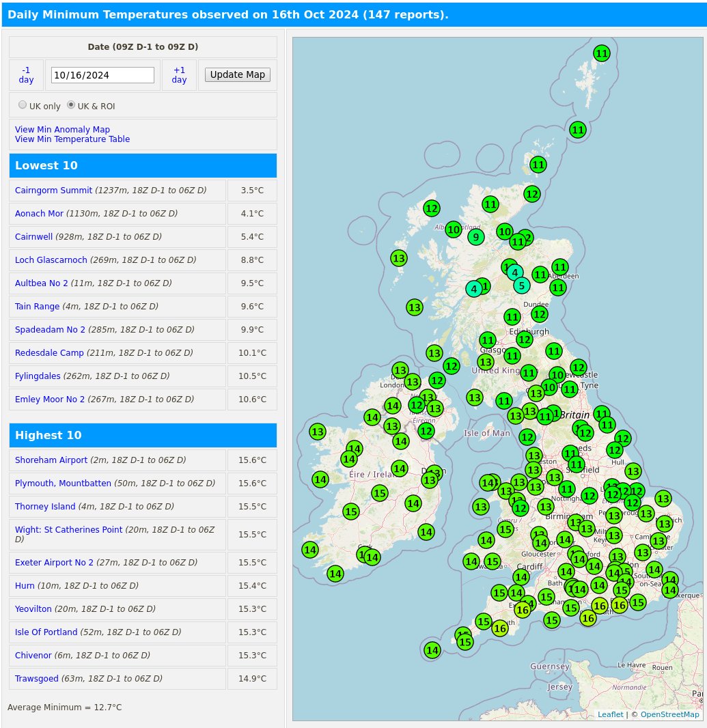Image resolution: width=707 pixels, height=728 pixels.
Task: Click the 9 marker in northern Scotland
Action: (x=475, y=237)
